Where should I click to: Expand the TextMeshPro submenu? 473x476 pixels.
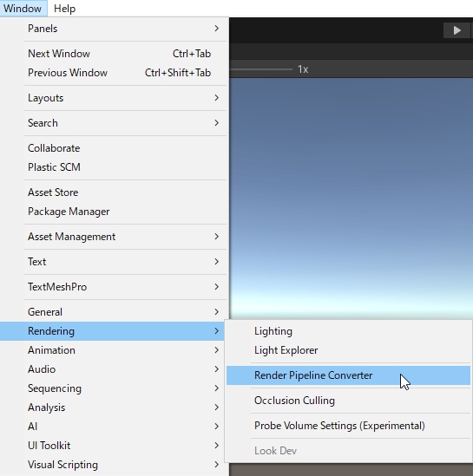(x=114, y=287)
